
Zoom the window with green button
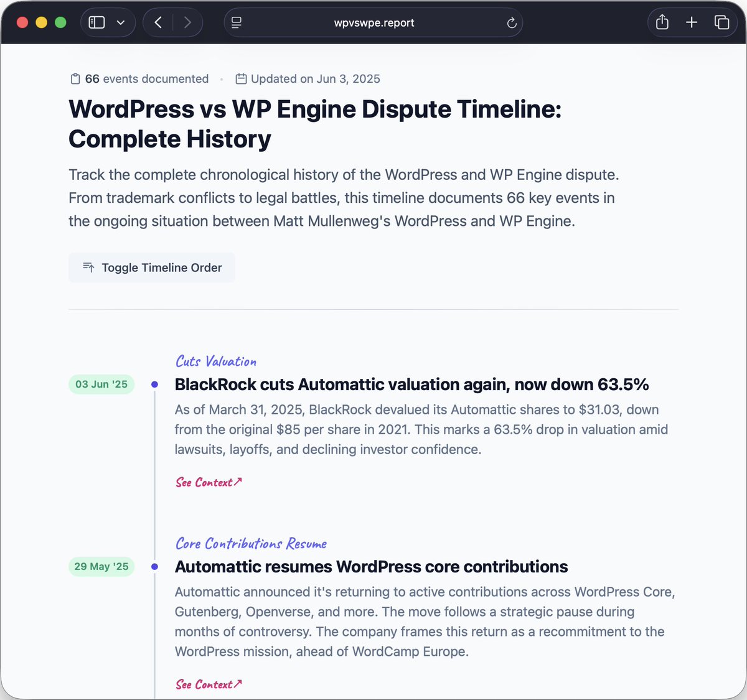coord(60,22)
